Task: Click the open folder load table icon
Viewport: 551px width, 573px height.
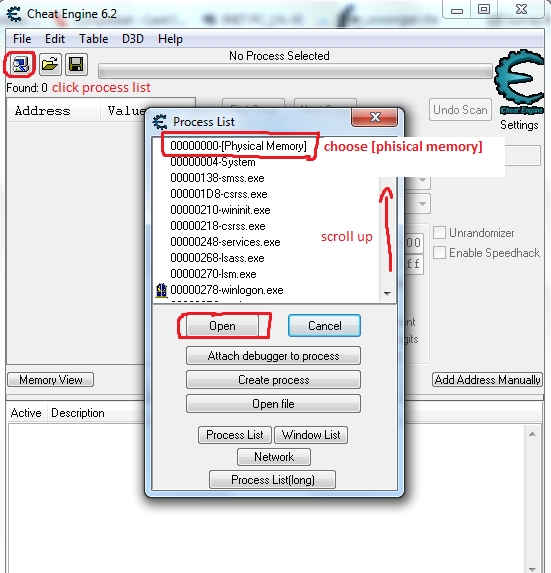Action: pyautogui.click(x=50, y=65)
